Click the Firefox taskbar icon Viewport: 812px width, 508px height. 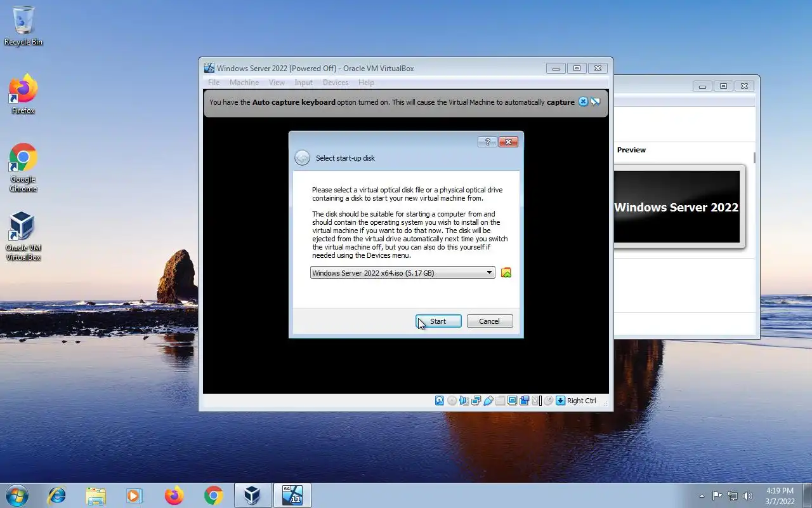174,495
